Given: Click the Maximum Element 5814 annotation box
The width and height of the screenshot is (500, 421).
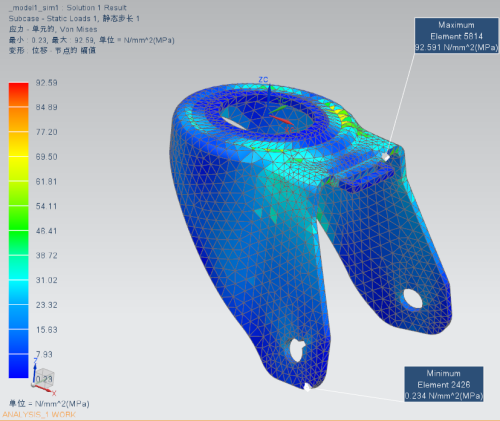Looking at the screenshot, I should coord(456,36).
